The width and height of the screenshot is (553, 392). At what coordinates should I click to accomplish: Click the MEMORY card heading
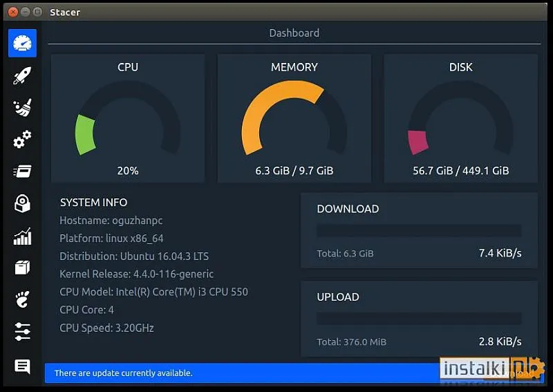(x=294, y=67)
